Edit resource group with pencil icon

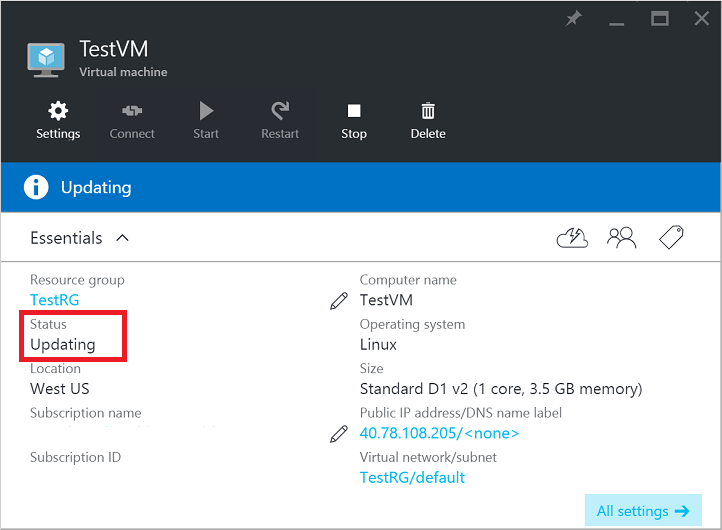point(339,301)
